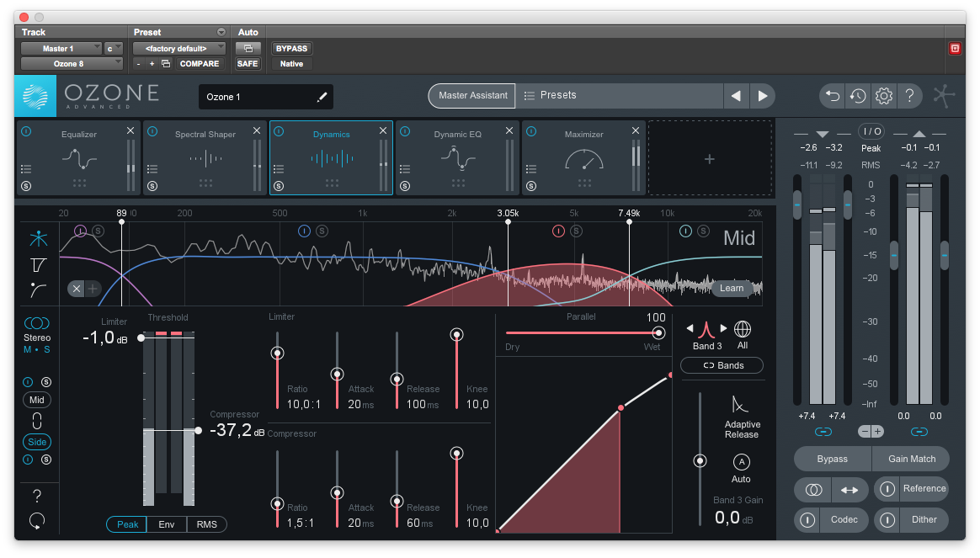This screenshot has width=980, height=558.
Task: Click the Parallel Dry/Wet slider handle
Action: tap(658, 332)
